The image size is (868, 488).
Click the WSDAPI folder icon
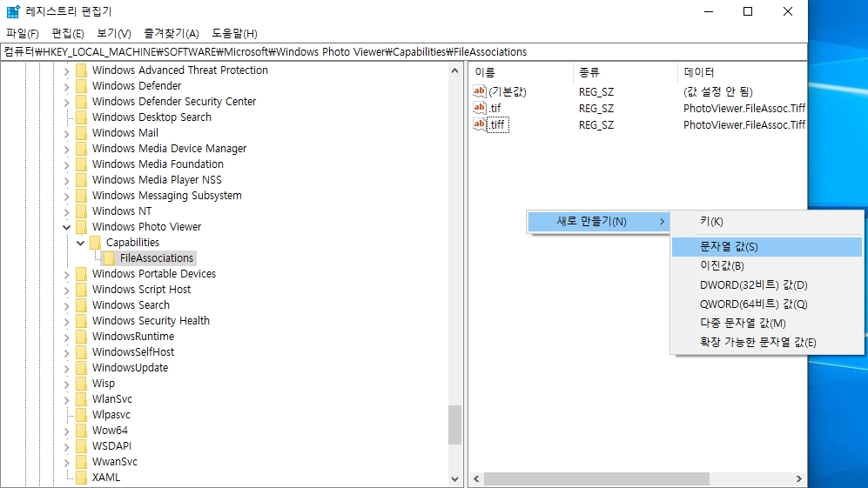point(81,446)
